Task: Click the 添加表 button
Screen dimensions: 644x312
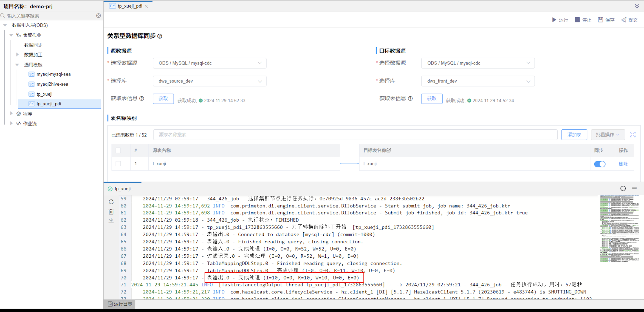Action: (574, 135)
